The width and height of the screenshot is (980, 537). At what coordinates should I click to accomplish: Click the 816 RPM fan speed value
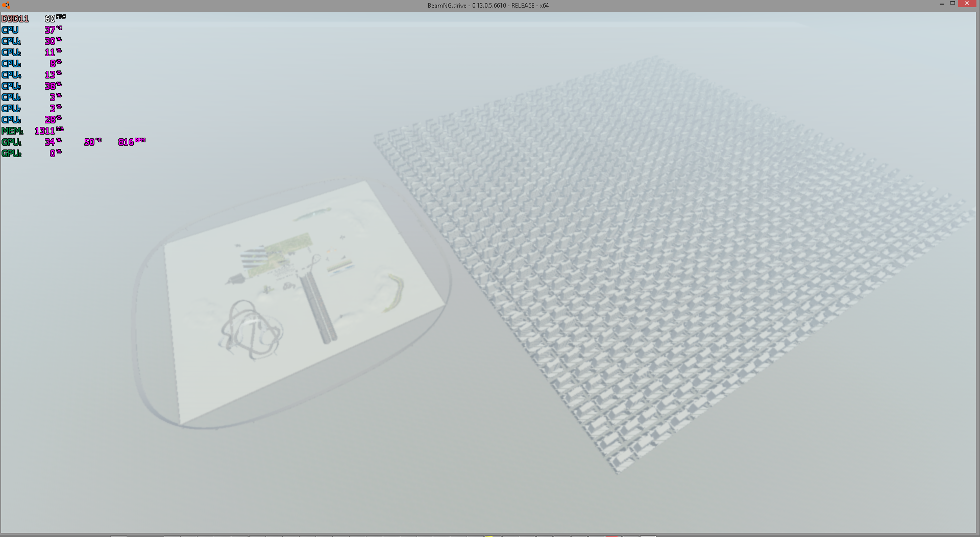[132, 142]
